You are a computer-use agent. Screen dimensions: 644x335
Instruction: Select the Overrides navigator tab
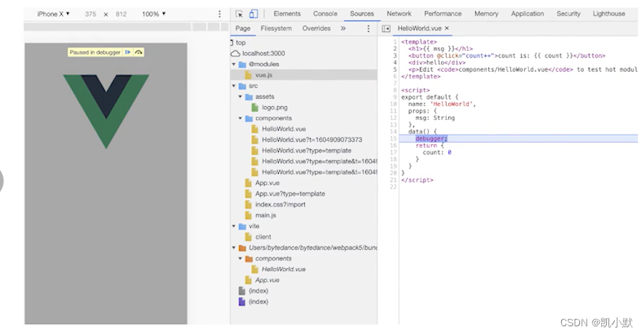(x=317, y=28)
